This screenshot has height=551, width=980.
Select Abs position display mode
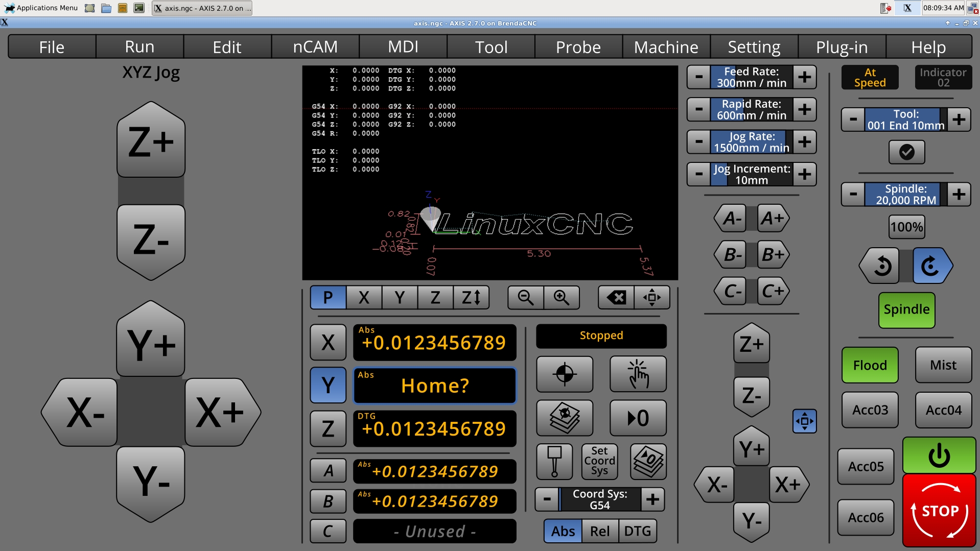point(563,531)
